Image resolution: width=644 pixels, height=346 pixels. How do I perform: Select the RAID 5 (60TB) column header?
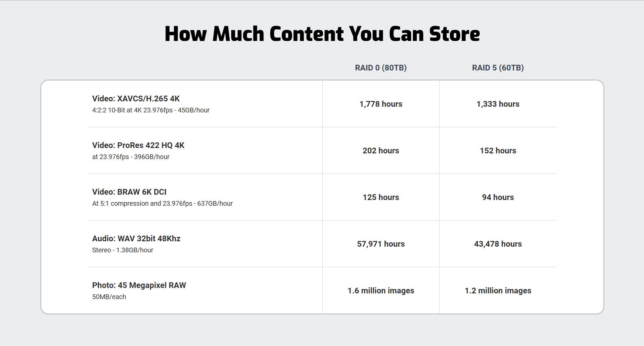pyautogui.click(x=498, y=68)
